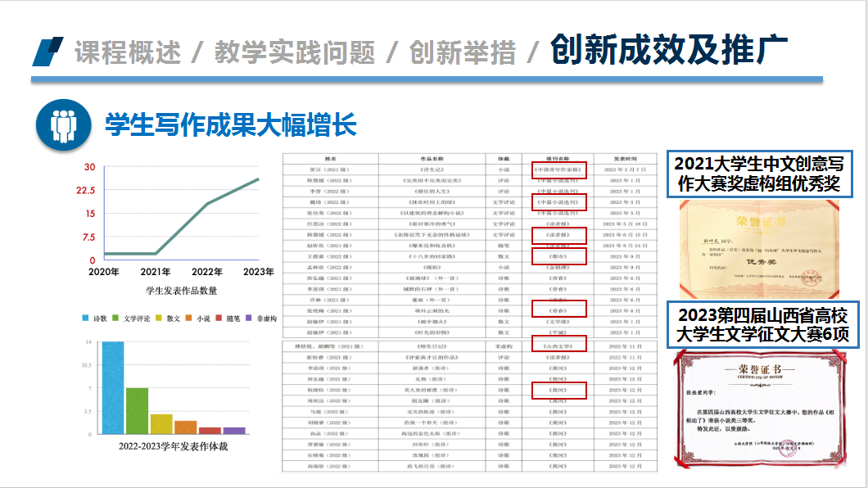Click the green bar in the bar chart
The width and height of the screenshot is (868, 488).
click(x=137, y=410)
